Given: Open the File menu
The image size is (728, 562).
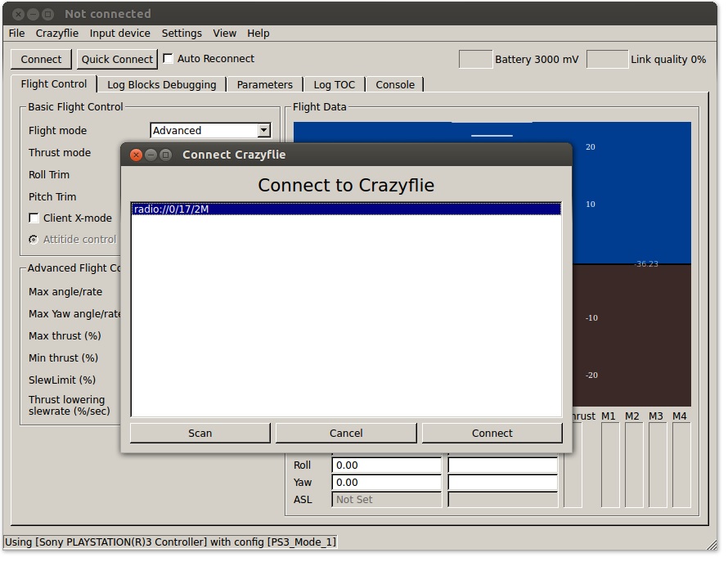Looking at the screenshot, I should point(16,34).
